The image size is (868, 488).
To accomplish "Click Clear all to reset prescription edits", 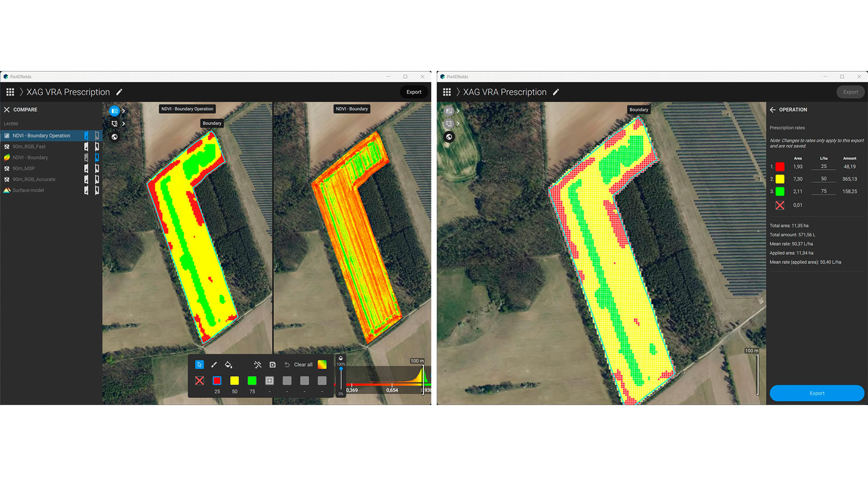I will pyautogui.click(x=303, y=364).
